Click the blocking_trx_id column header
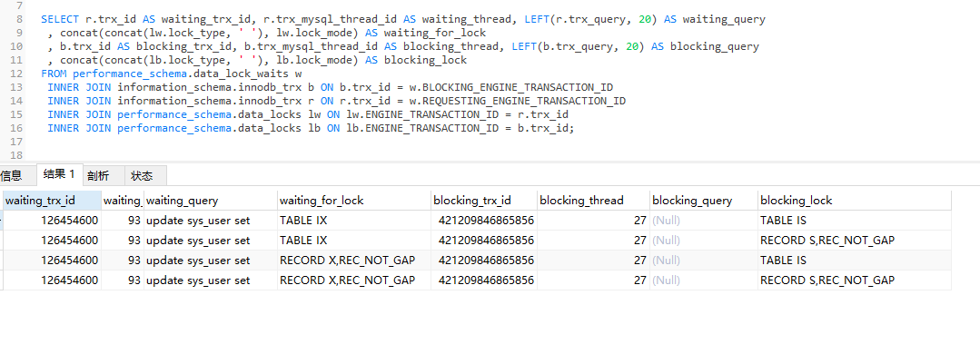This screenshot has width=980, height=364. tap(472, 201)
